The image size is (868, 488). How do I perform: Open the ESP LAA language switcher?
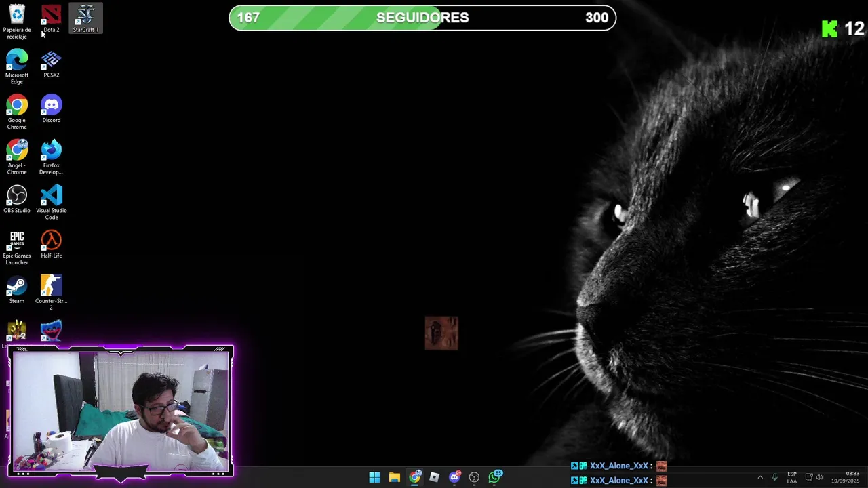click(x=792, y=477)
